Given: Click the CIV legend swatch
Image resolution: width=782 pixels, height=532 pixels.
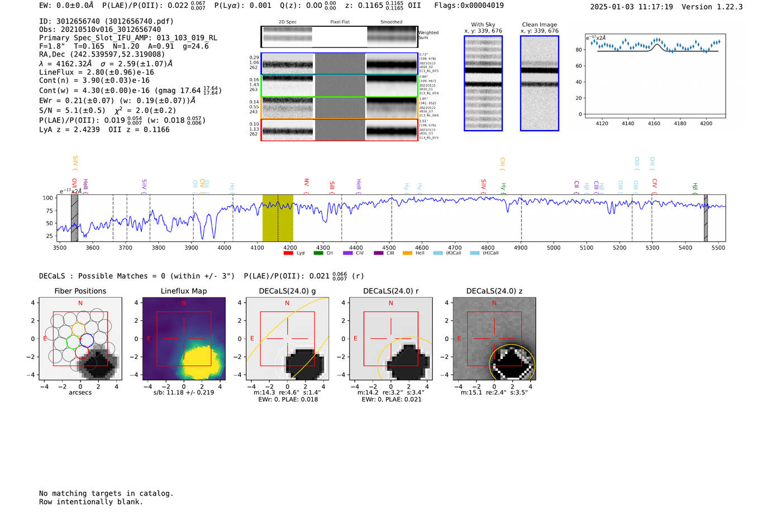Looking at the screenshot, I should click(348, 253).
